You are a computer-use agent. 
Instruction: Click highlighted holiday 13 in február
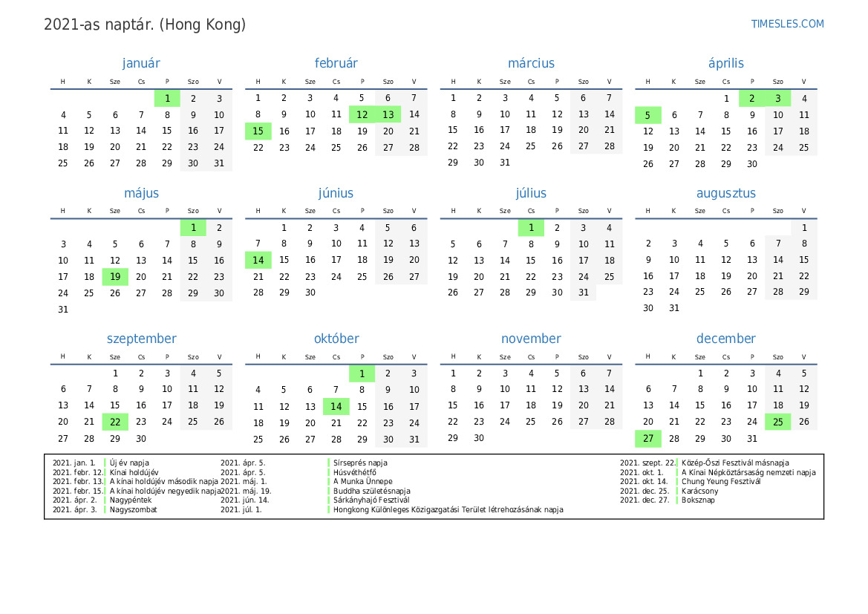click(388, 114)
